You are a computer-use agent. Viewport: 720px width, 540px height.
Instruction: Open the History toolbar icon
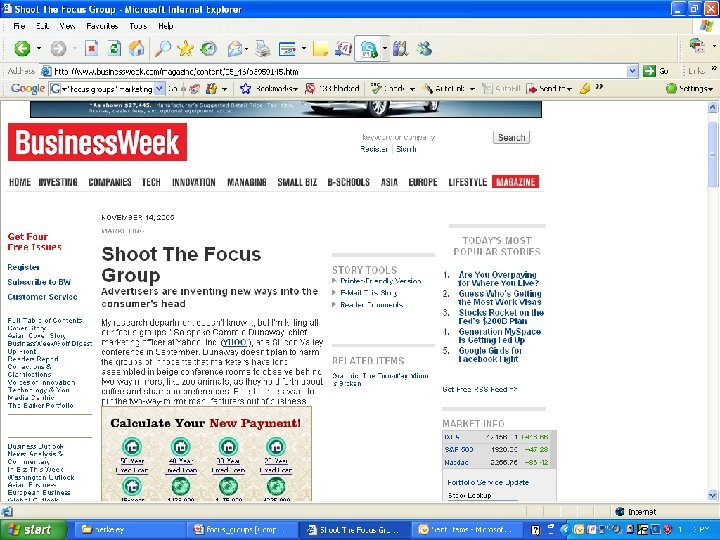(208, 48)
